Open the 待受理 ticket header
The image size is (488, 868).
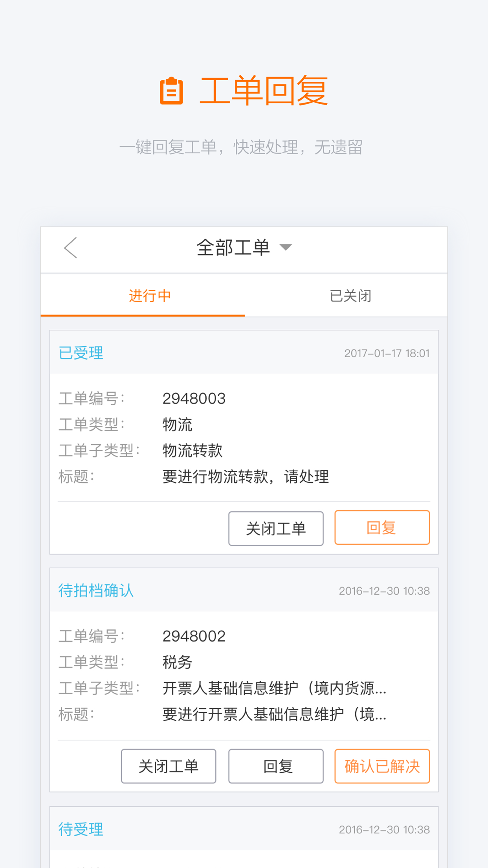pos(81,829)
